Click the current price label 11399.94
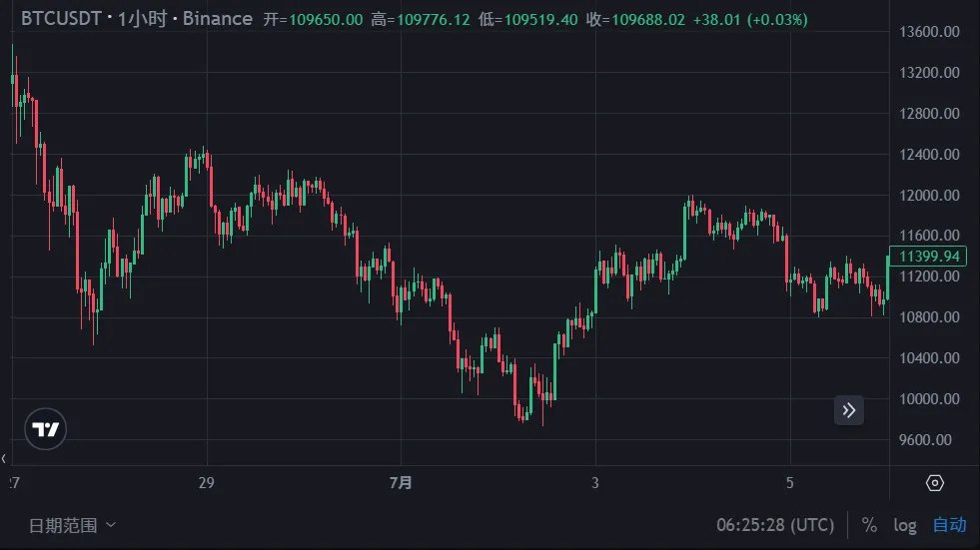This screenshot has height=550, width=980. 929,257
